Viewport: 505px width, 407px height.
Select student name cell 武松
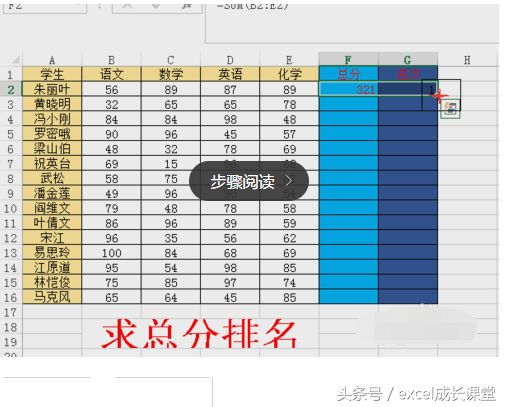click(x=52, y=178)
